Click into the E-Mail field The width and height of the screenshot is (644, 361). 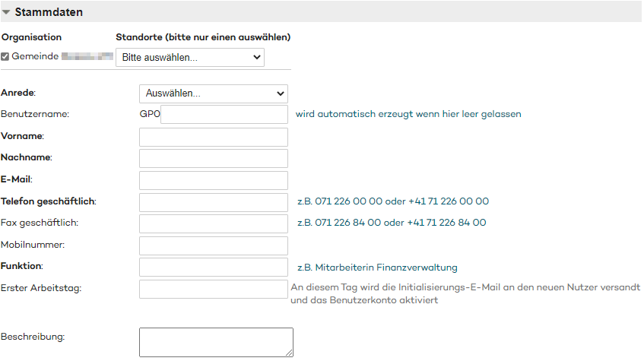pos(214,180)
